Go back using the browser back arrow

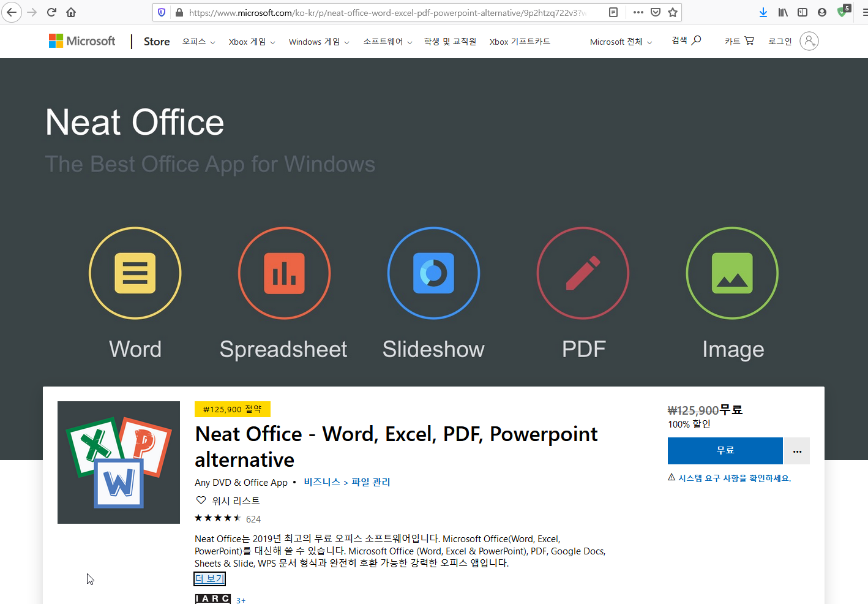point(12,12)
